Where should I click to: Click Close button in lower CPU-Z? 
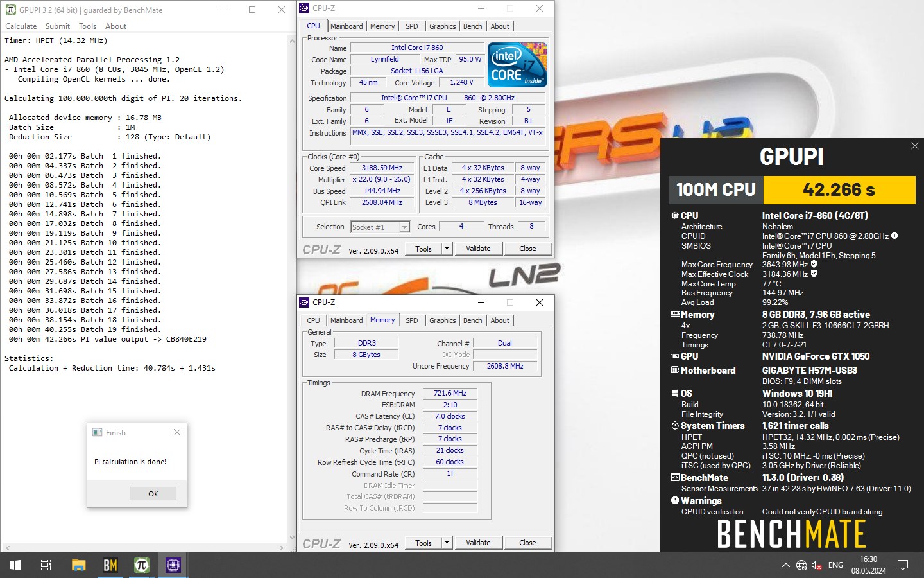point(527,543)
